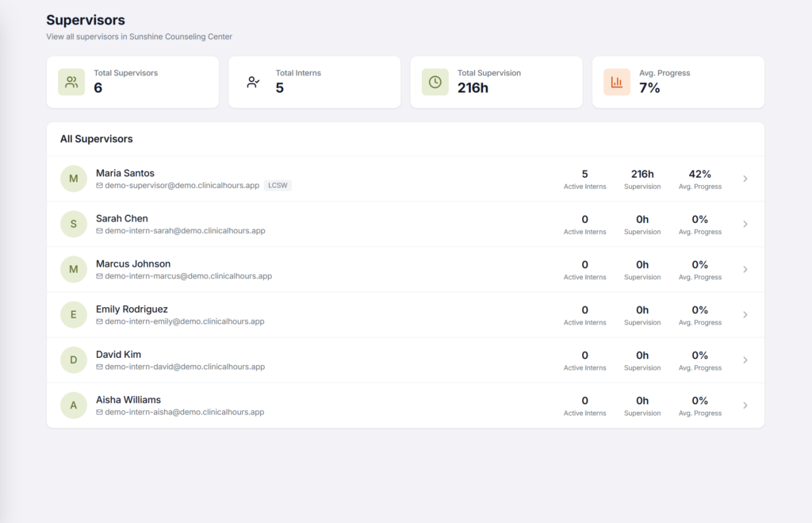Click the LCSW badge next to Maria Santos
This screenshot has width=812, height=523.
click(278, 185)
